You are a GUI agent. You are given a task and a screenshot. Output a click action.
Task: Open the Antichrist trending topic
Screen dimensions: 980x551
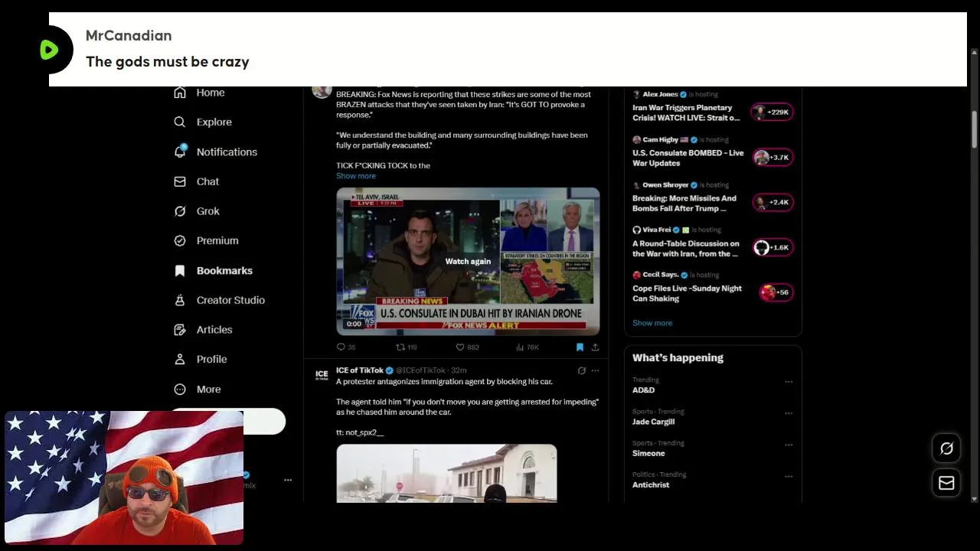[651, 484]
